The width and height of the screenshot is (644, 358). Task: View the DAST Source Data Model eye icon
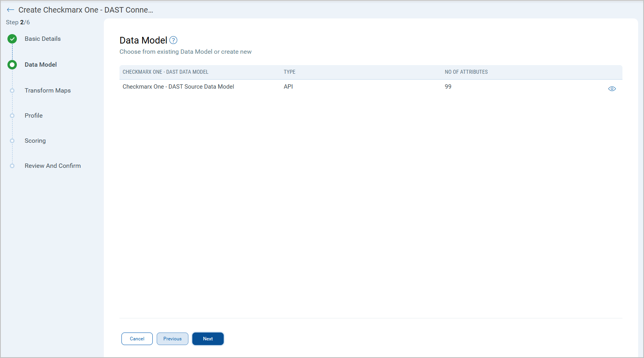coord(612,89)
